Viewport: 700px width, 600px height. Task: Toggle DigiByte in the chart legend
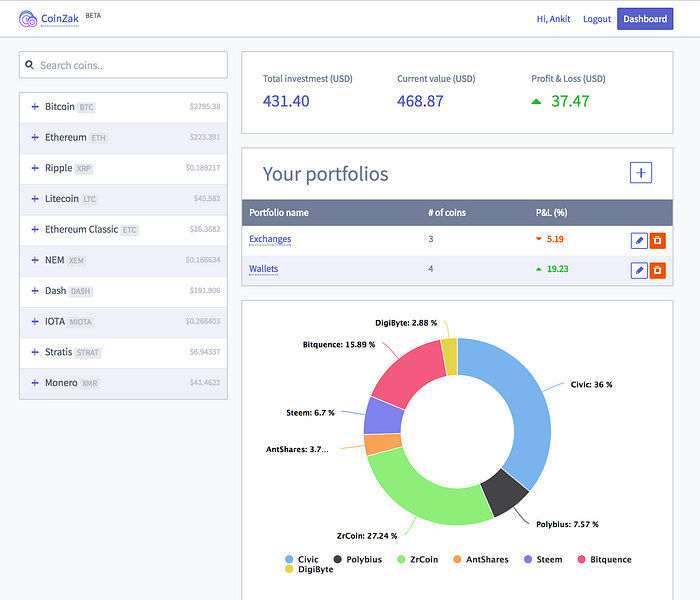tap(309, 569)
